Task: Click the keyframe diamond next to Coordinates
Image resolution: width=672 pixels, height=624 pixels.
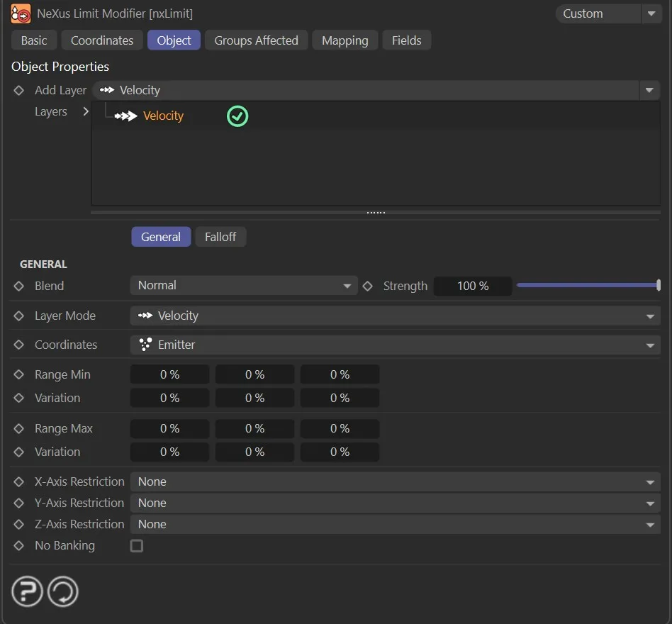Action: tap(19, 345)
